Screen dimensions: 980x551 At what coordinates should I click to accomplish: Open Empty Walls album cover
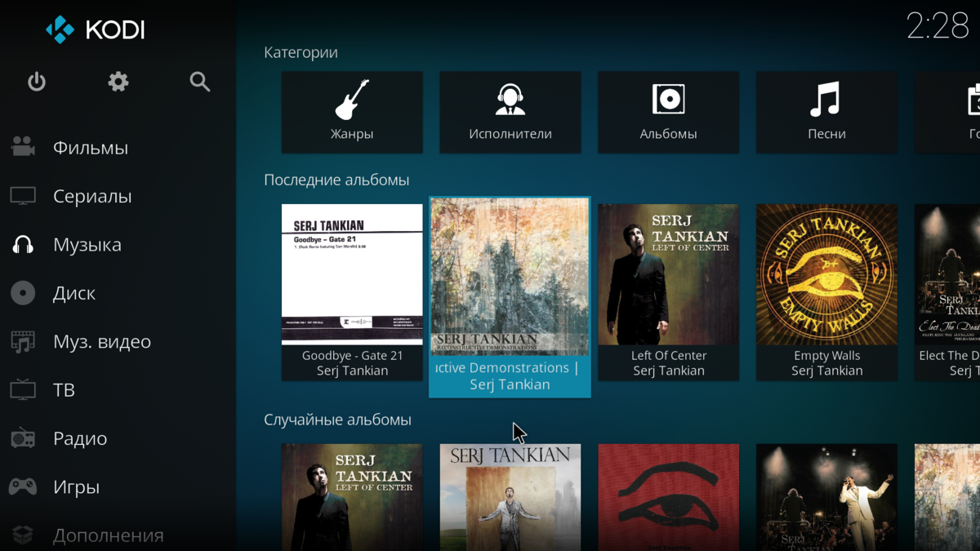[826, 274]
